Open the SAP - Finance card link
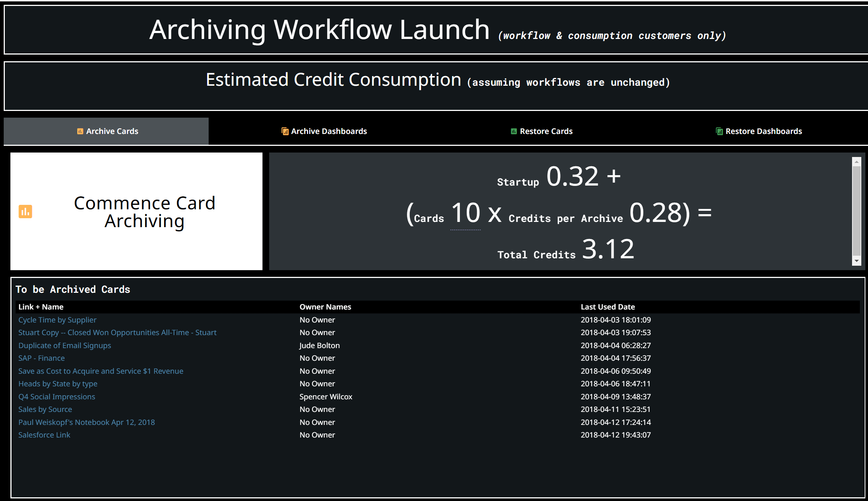This screenshot has height=501, width=868. (41, 358)
